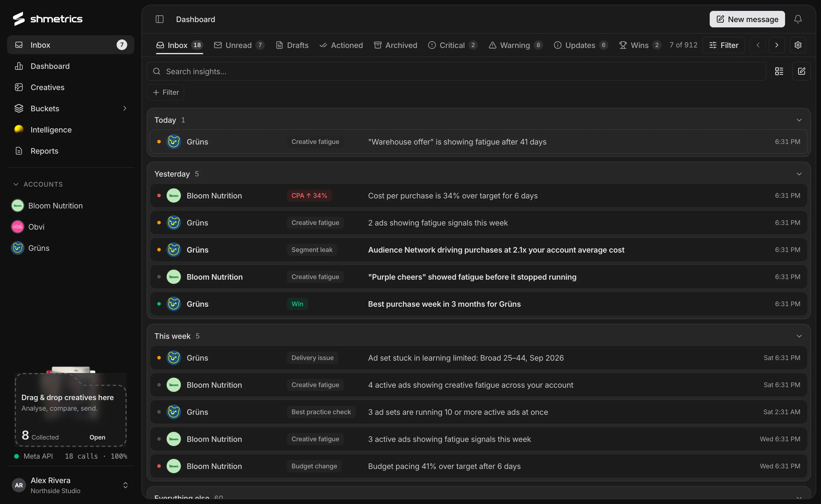Switch to the Actioned tab
The height and width of the screenshot is (504, 821).
click(341, 45)
